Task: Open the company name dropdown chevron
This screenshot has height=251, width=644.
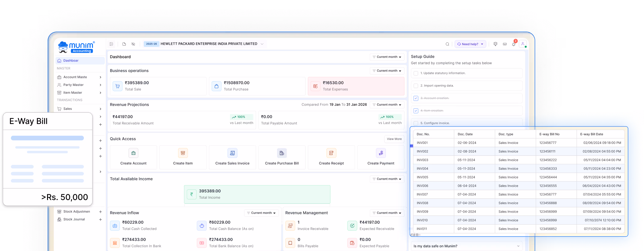Action: (262, 44)
